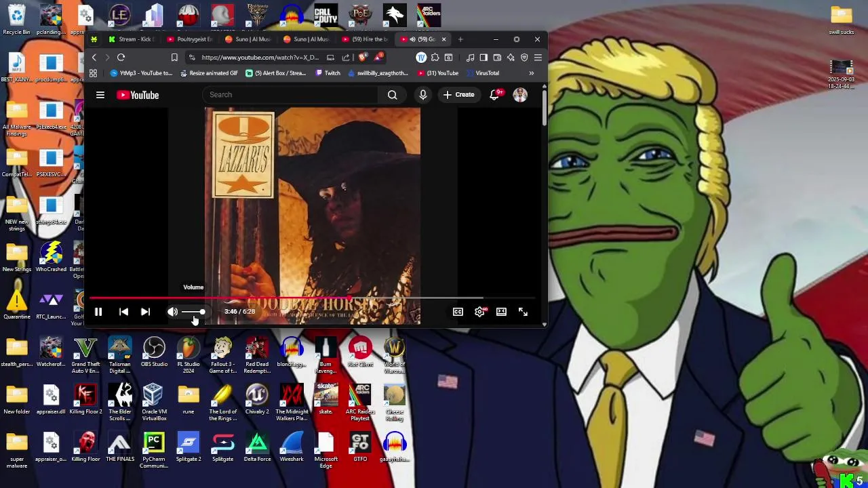This screenshot has width=868, height=488.
Task: Switch to the first Suno AI Music tab
Action: [x=248, y=39]
